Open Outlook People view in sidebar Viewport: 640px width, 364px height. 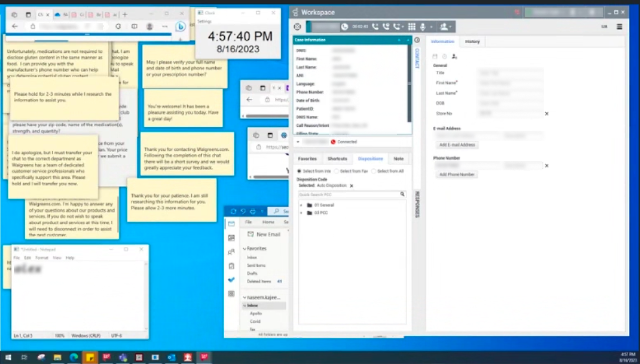pos(231,252)
